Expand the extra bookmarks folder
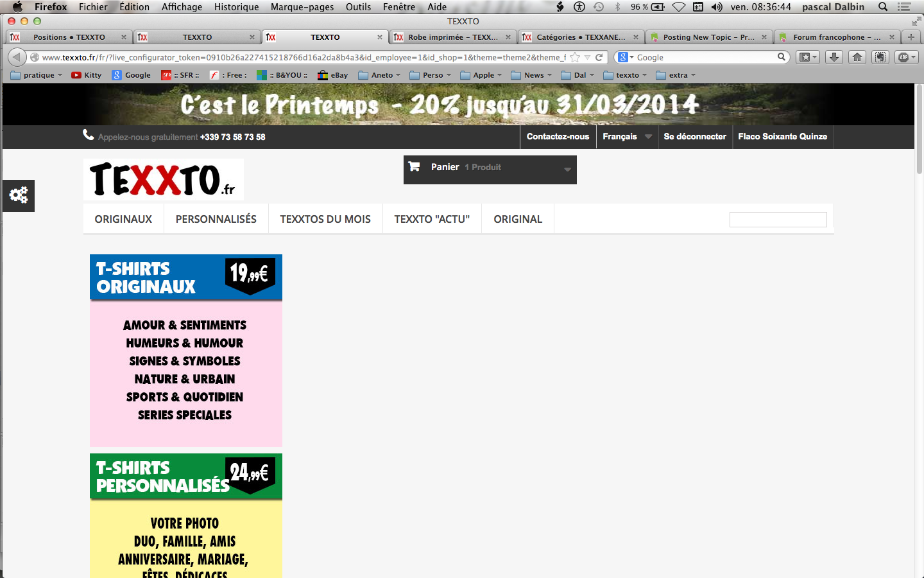 coord(676,75)
